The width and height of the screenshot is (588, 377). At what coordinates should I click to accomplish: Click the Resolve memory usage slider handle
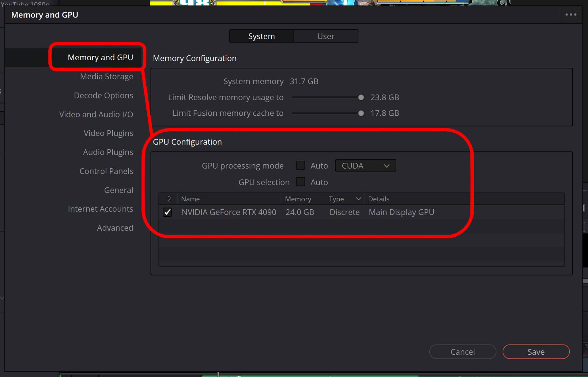click(x=361, y=97)
